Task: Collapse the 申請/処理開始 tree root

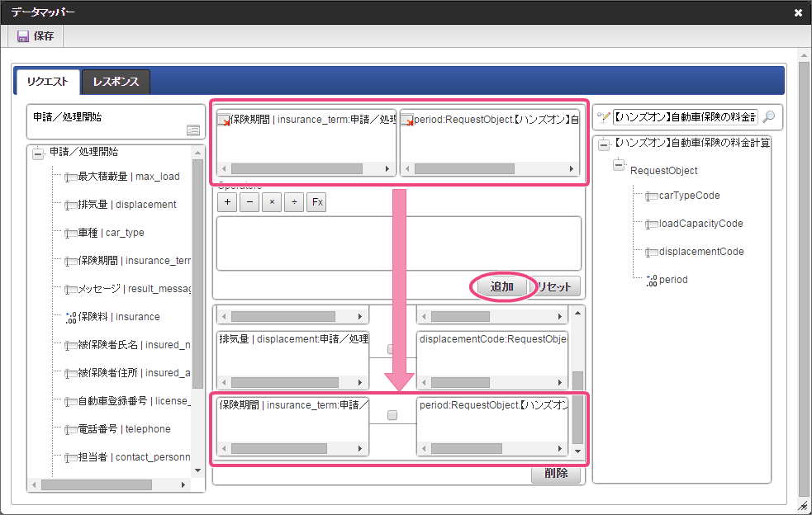Action: tap(38, 154)
